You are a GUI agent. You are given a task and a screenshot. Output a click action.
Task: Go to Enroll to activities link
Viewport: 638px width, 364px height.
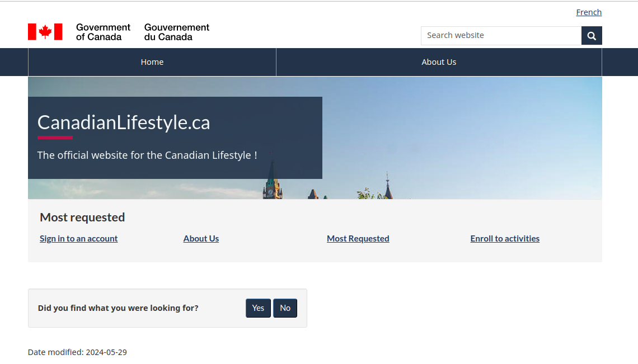[505, 239]
